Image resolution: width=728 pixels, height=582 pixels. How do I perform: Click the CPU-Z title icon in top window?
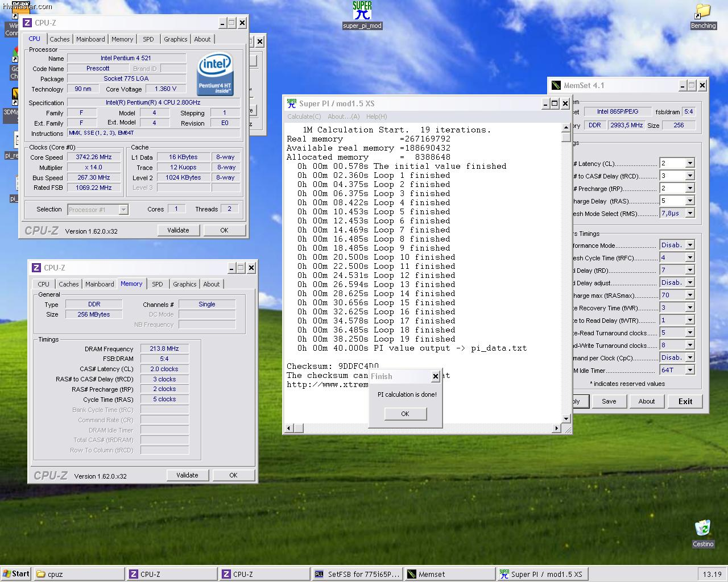pos(27,23)
